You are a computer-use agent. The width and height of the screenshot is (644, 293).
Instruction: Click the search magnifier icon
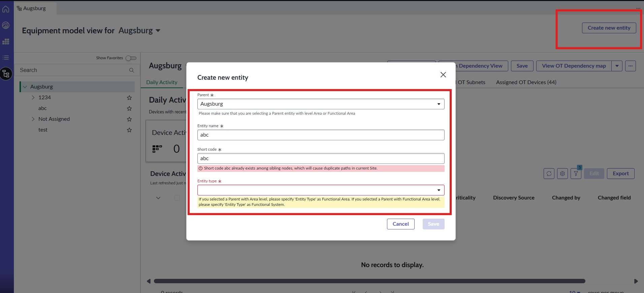pos(132,70)
